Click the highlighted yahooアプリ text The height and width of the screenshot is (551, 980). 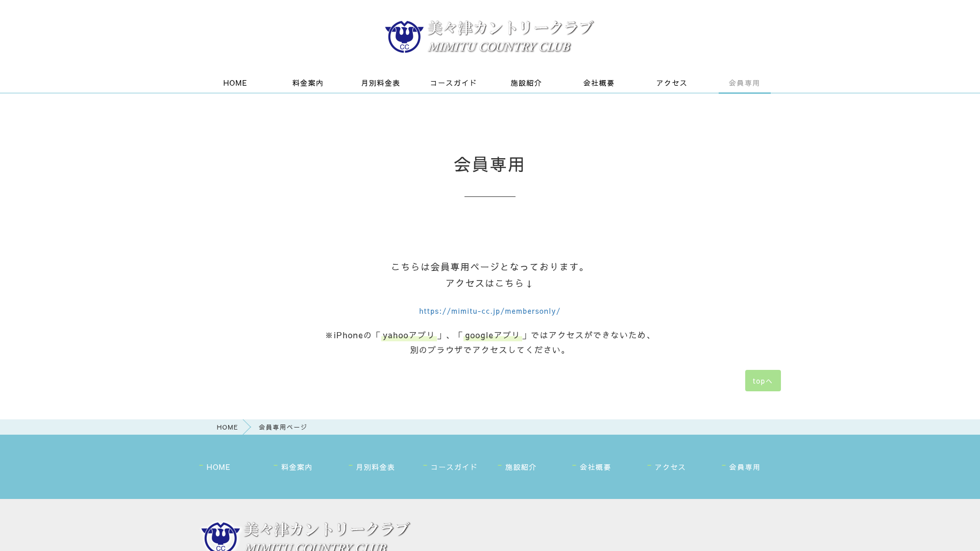(409, 336)
